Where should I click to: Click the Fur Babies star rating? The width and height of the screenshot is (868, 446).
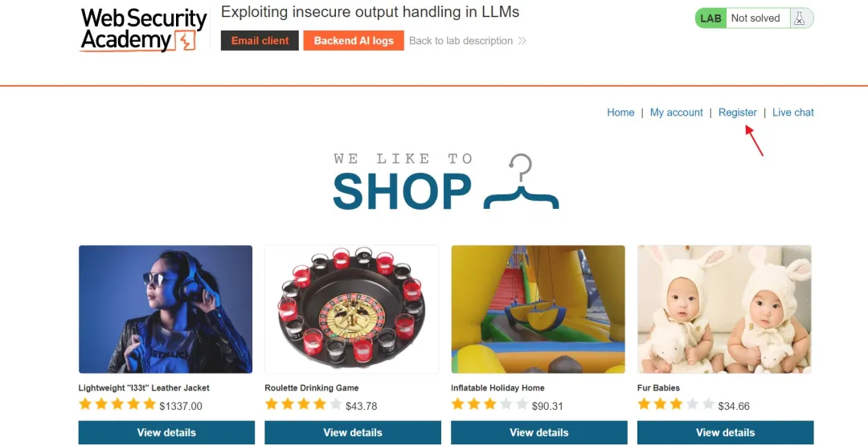coord(676,404)
